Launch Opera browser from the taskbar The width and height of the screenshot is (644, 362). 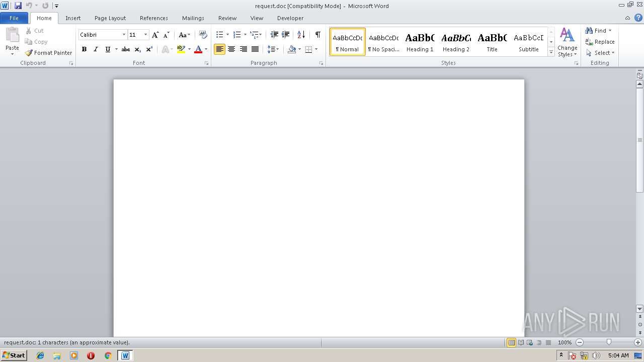91,355
